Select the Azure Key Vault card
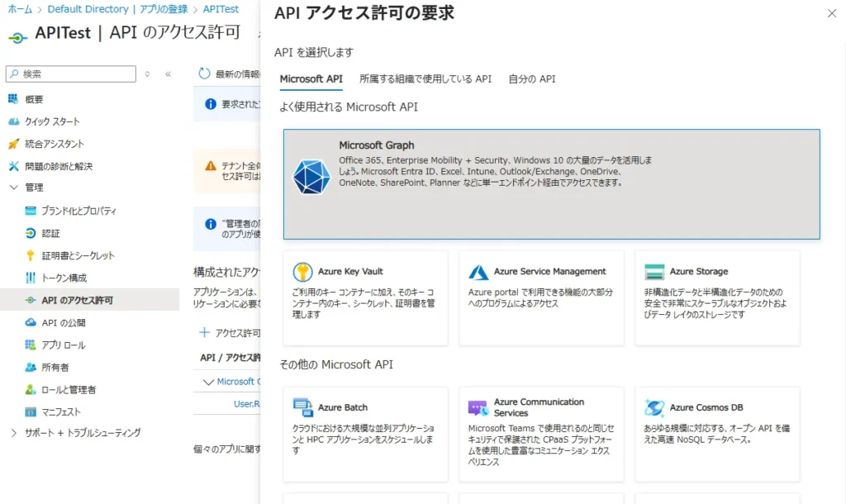This screenshot has height=504, width=846. click(366, 298)
